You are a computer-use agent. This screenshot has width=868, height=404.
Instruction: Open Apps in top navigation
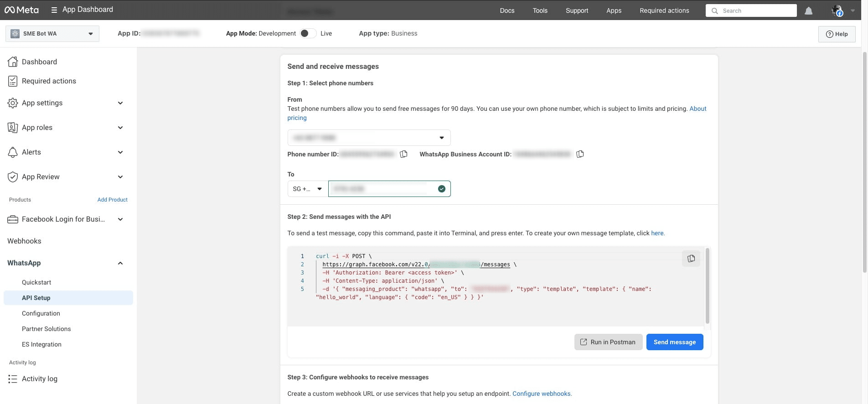click(614, 10)
